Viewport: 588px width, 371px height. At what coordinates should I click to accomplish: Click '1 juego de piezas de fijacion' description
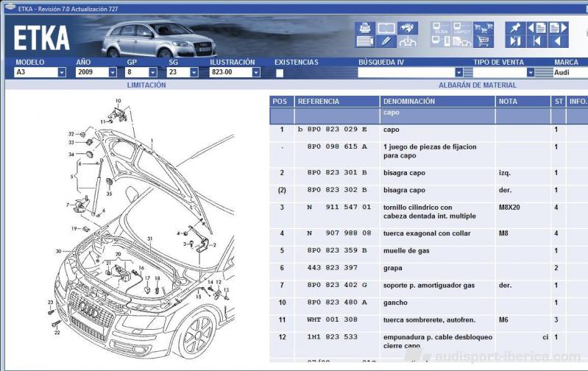[430, 146]
